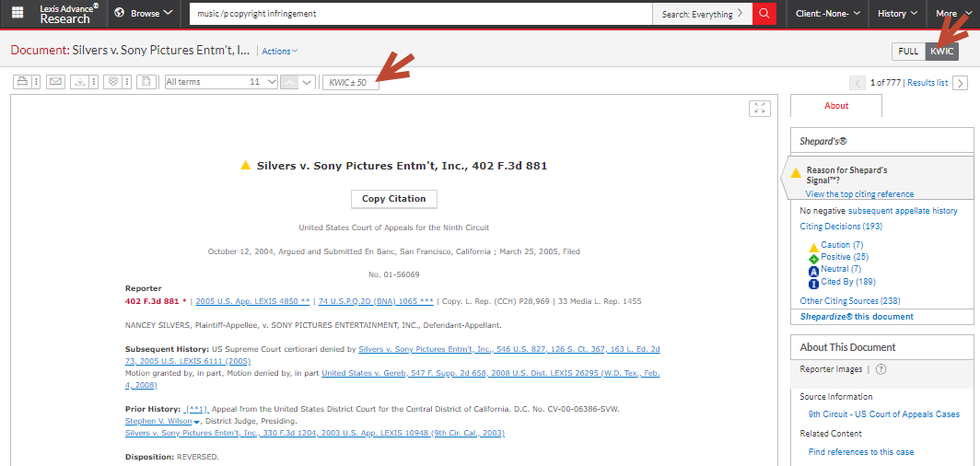
Task: Open print options beside the printer icon
Action: [x=36, y=82]
